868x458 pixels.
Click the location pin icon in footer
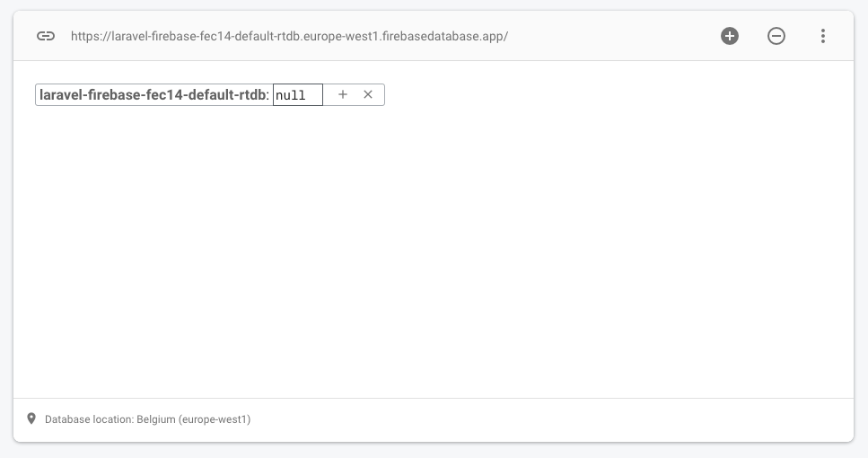tap(32, 418)
